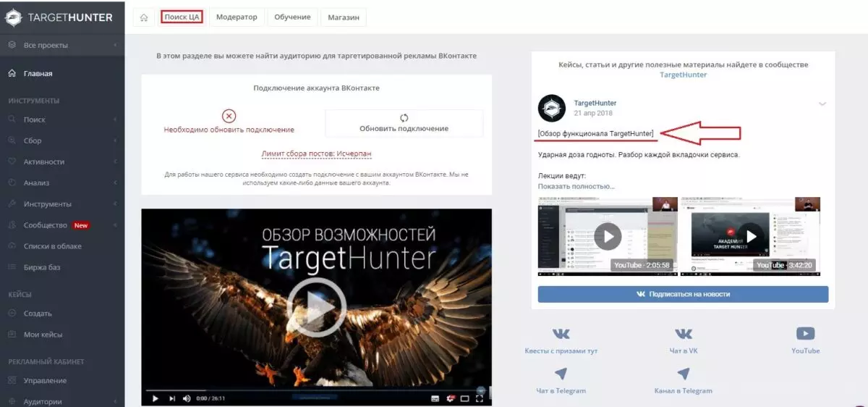Viewport: 868px width, 407px height.
Task: Click the VK icon above Квесты с призами тут
Action: click(561, 334)
